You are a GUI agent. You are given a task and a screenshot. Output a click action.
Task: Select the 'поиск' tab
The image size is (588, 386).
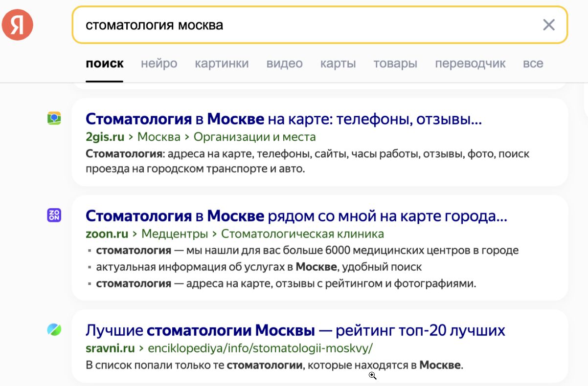[x=105, y=64]
